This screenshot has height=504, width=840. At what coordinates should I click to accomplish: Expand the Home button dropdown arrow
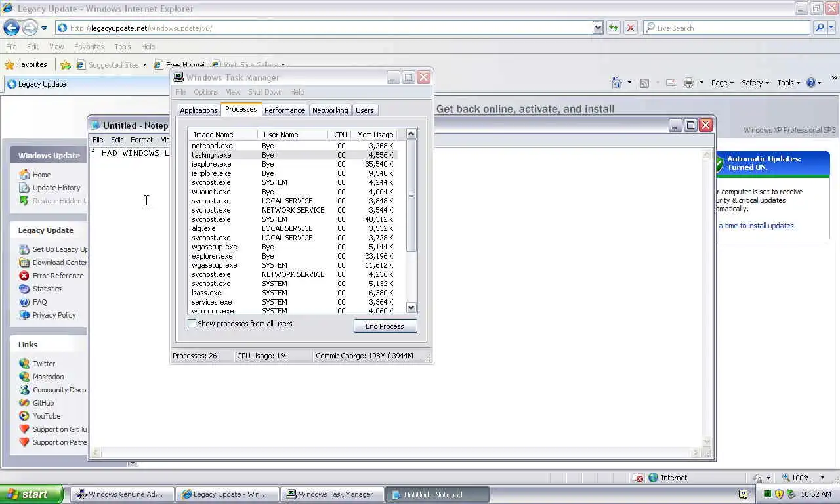coord(629,83)
